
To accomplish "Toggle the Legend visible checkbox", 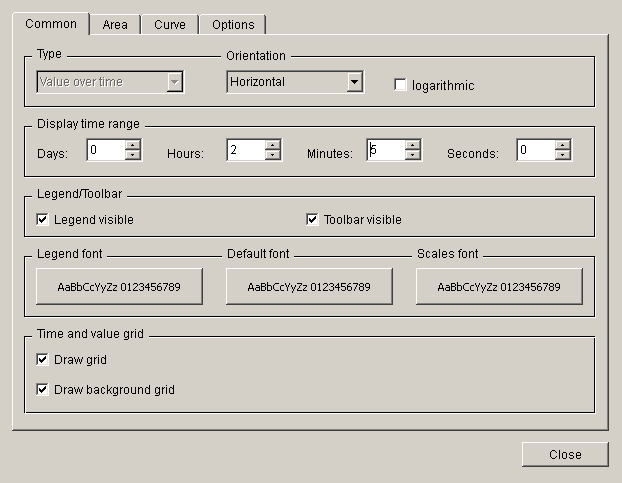I will (43, 219).
